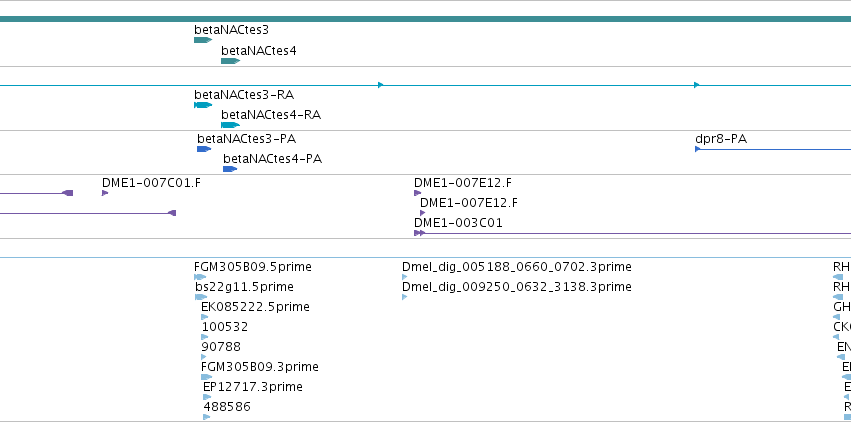Click the EK085222.5prime label
Screen dimensions: 851x422
[255, 307]
